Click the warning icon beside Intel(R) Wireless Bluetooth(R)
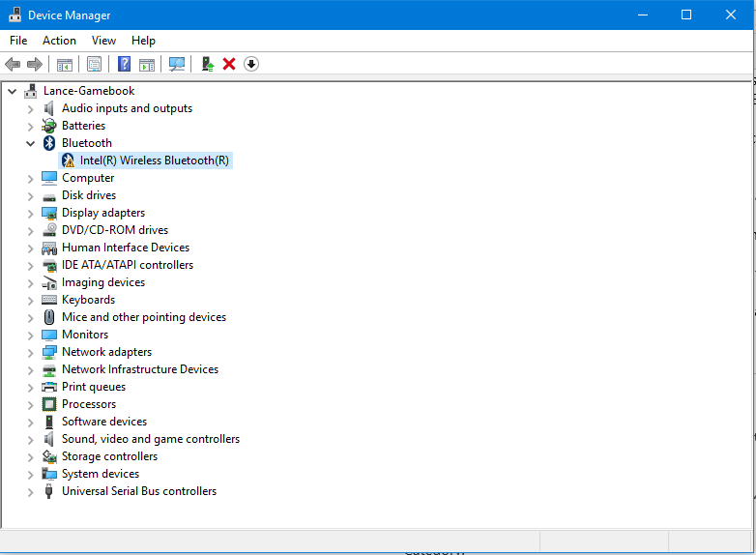Screen dimensions: 756x555 [68, 161]
